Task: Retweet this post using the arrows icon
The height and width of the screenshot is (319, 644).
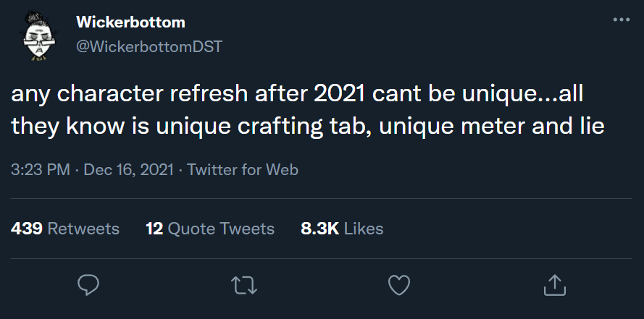Action: 243,284
